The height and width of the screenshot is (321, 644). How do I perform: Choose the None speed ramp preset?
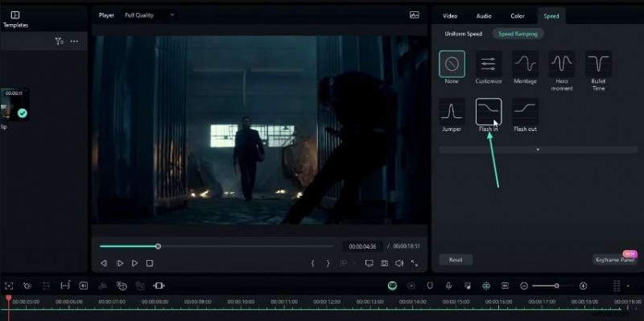[x=452, y=64]
